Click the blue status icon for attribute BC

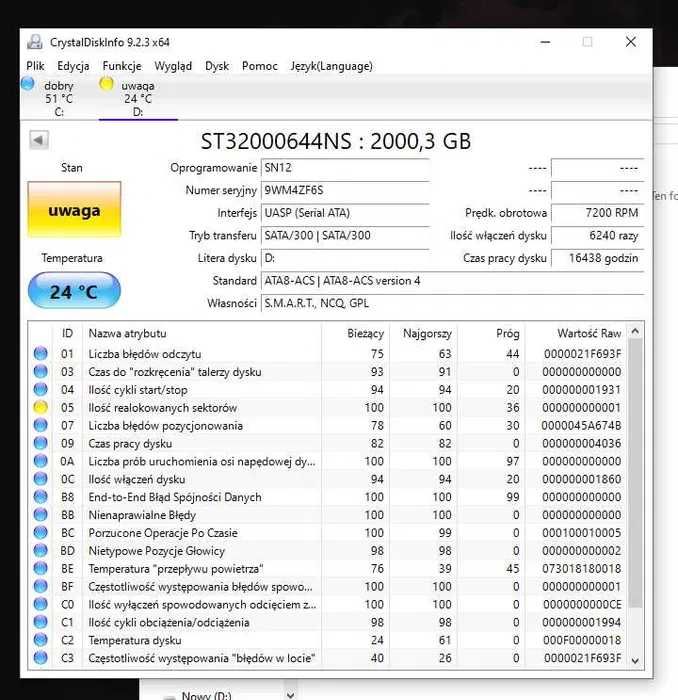click(41, 532)
